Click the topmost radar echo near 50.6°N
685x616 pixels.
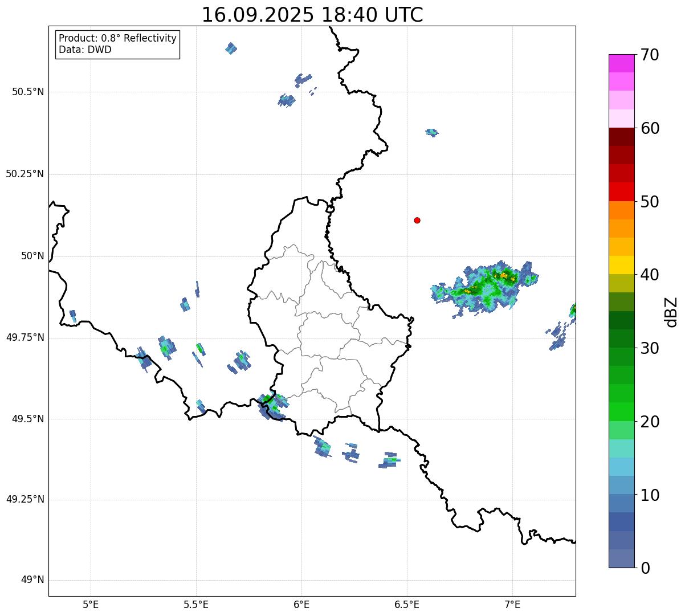click(x=231, y=48)
